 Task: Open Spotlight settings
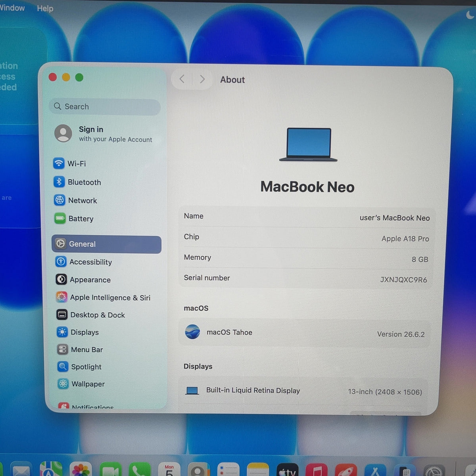79,367
